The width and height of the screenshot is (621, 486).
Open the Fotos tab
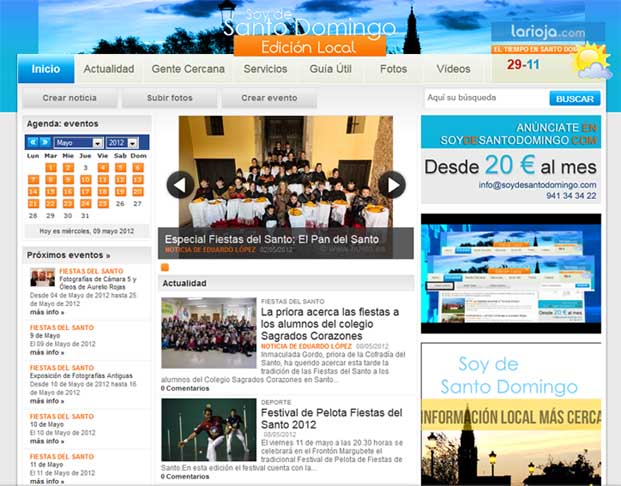point(393,69)
